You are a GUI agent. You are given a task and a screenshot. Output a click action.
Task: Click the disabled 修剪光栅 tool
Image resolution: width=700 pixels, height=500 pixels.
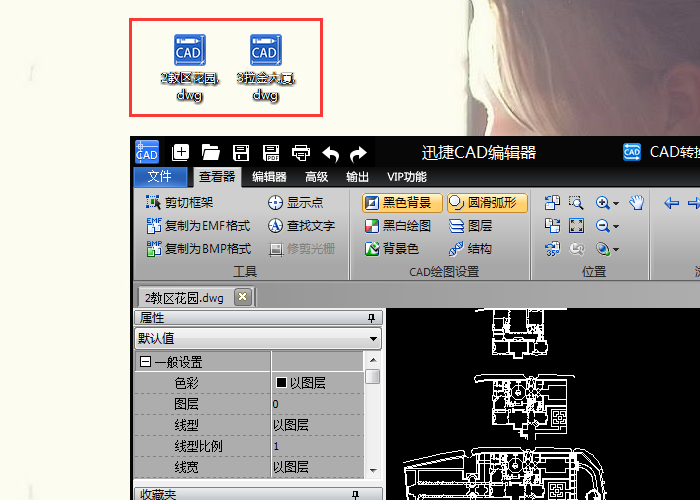pos(301,249)
